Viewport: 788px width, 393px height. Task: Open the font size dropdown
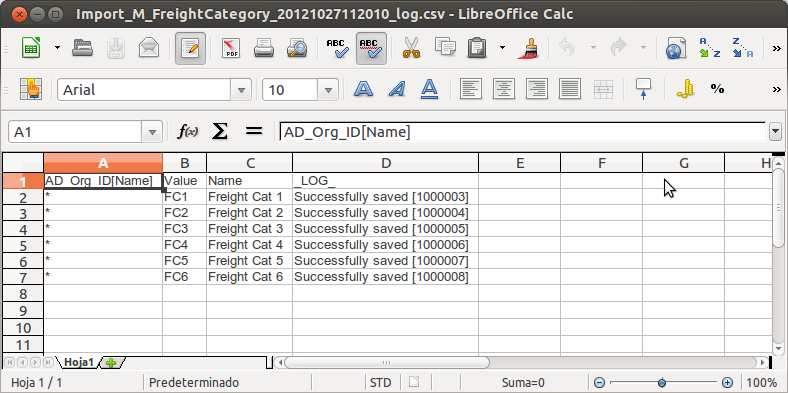(328, 90)
